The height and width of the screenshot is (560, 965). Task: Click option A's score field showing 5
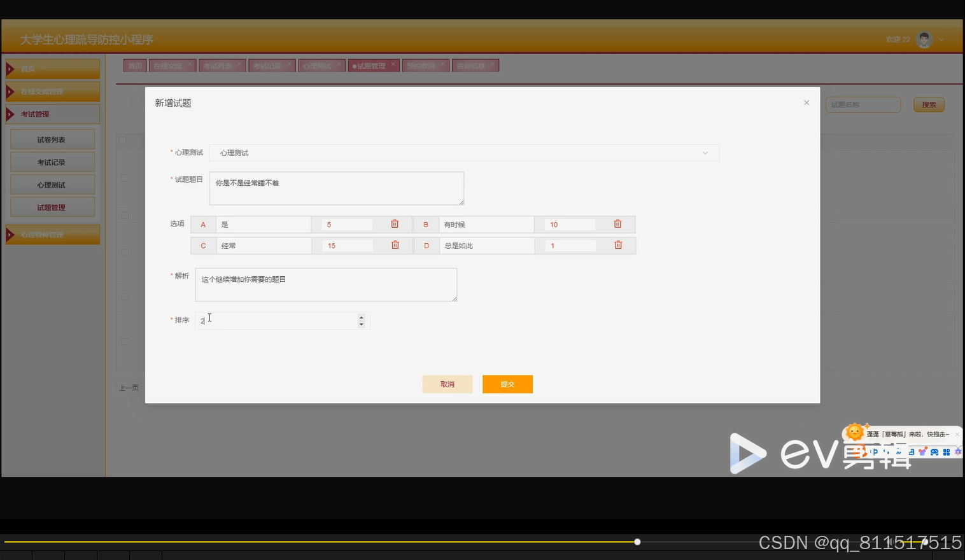pyautogui.click(x=347, y=225)
